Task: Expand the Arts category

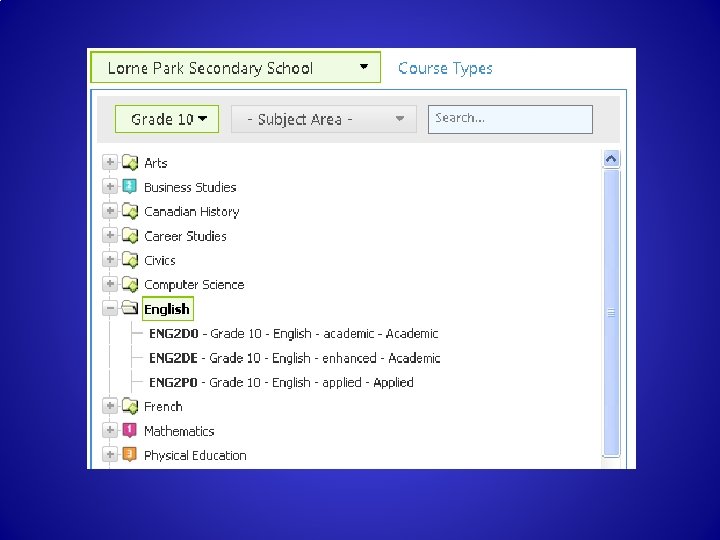Action: click(x=110, y=163)
